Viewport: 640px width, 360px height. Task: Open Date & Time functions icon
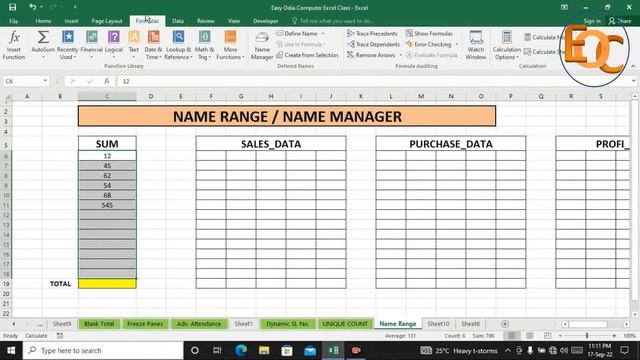[153, 37]
